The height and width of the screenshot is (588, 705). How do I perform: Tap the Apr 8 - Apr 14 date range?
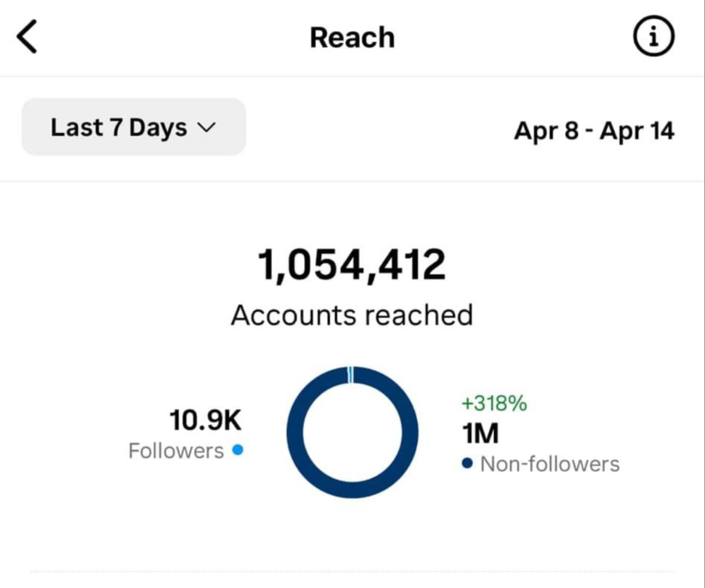(594, 130)
